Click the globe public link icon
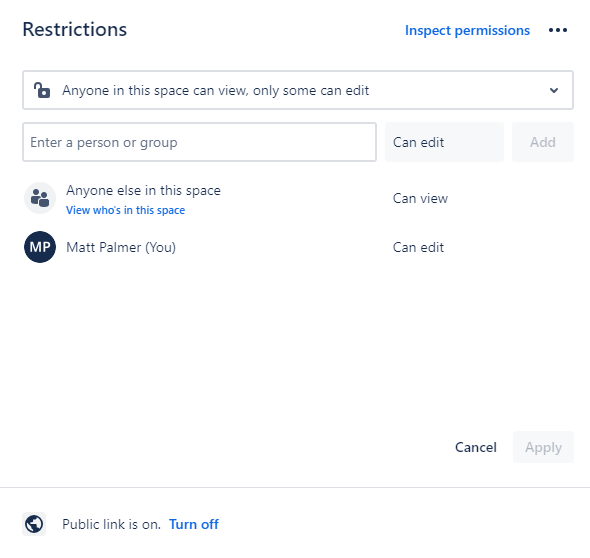Screen dimensions: 590x558 tap(34, 524)
